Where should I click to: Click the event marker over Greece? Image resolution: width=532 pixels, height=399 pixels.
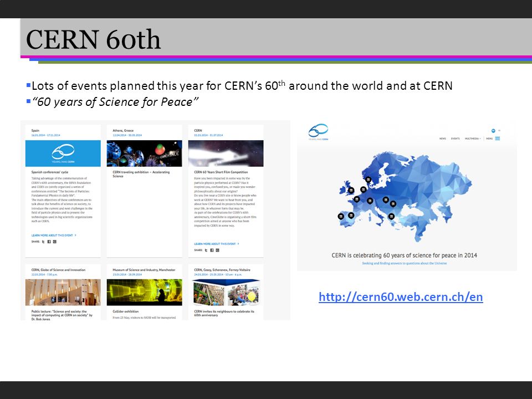coord(391,216)
